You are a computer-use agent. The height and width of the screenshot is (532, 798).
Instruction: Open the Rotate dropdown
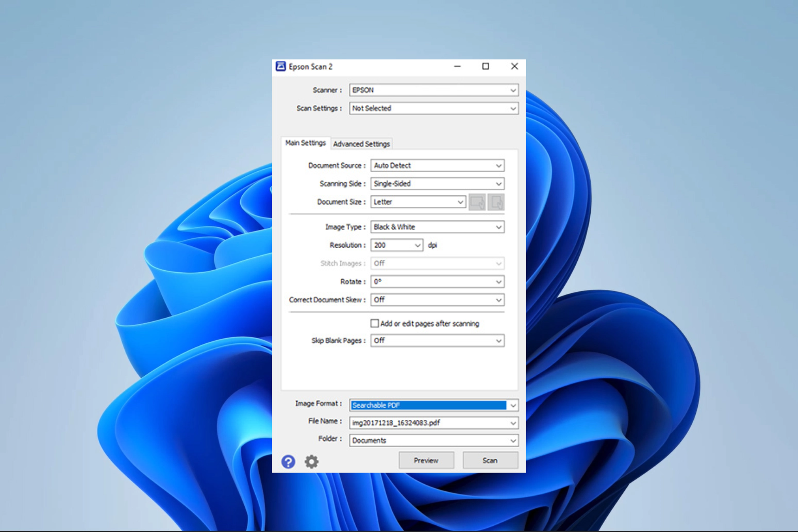pyautogui.click(x=437, y=282)
